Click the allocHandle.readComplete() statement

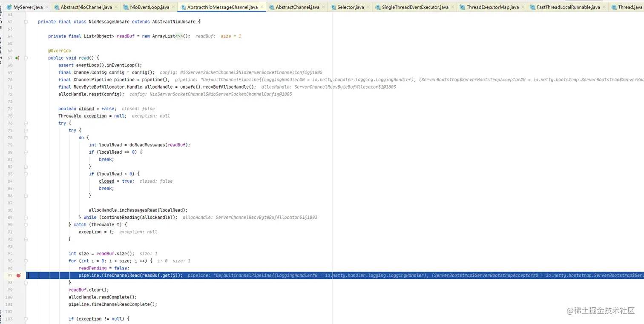tap(103, 297)
